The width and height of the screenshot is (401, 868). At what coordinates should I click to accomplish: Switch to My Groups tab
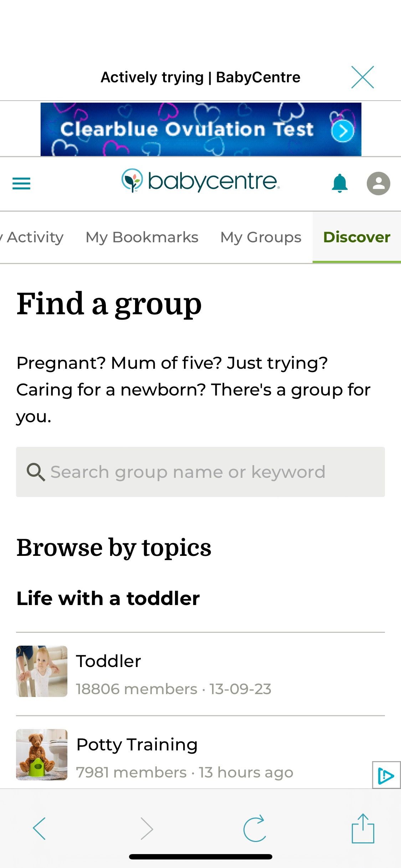[x=261, y=237]
